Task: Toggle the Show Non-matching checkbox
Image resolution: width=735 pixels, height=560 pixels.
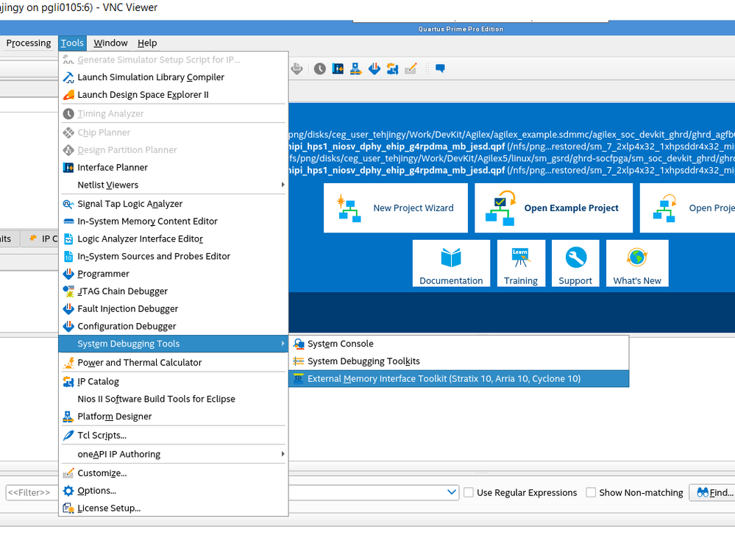Action: pos(591,492)
